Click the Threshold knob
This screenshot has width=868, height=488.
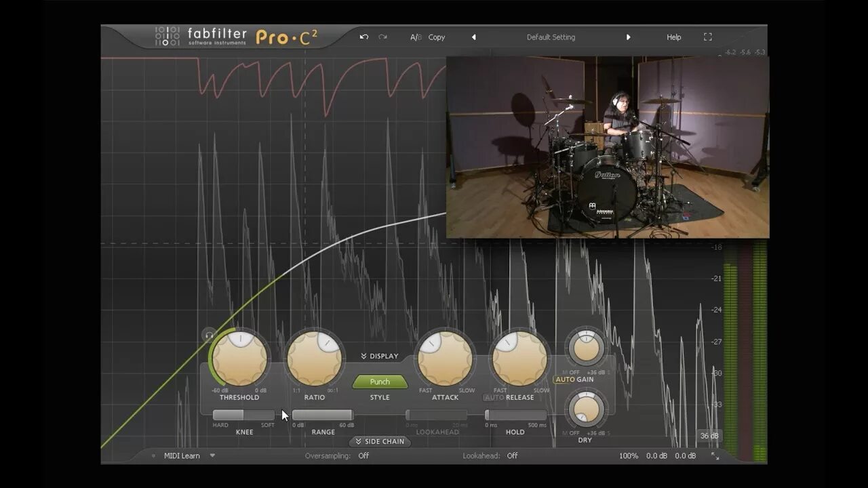pyautogui.click(x=239, y=358)
